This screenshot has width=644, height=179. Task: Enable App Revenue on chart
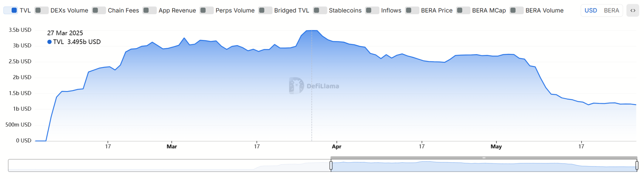[149, 10]
